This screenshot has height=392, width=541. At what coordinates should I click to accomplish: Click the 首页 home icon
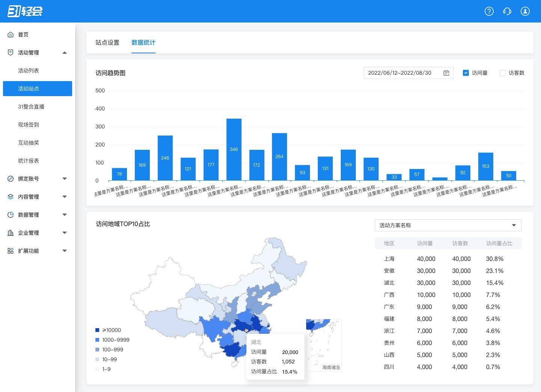pyautogui.click(x=11, y=35)
